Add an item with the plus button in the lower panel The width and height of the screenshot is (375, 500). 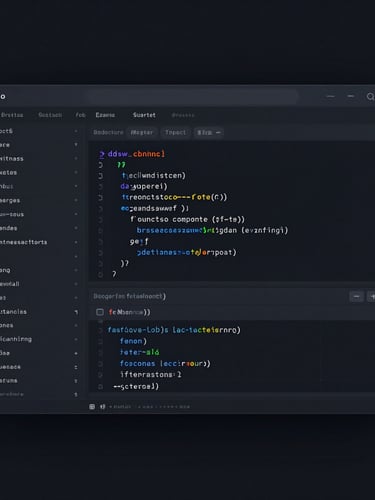point(371,296)
